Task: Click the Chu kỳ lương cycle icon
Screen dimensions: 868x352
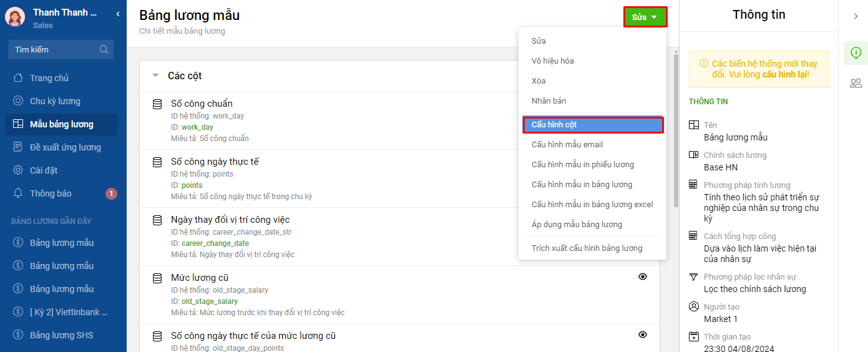Action: point(18,101)
